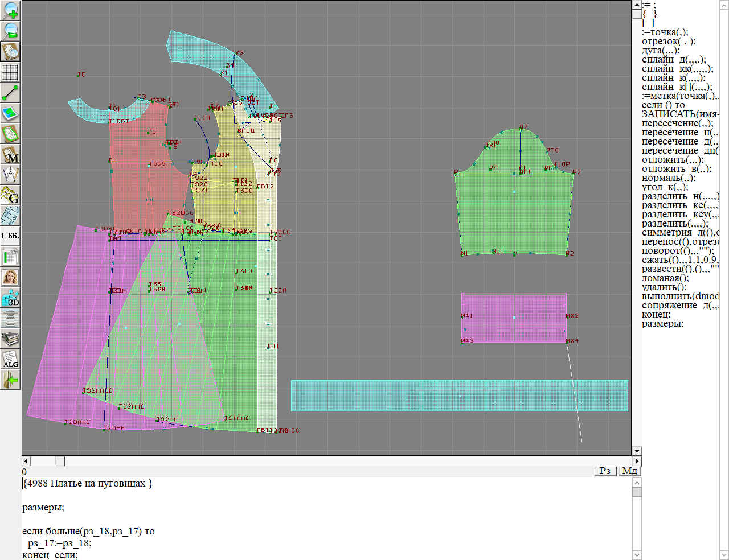
Task: Insert the 'отрезок( , );' command
Action: (x=669, y=41)
